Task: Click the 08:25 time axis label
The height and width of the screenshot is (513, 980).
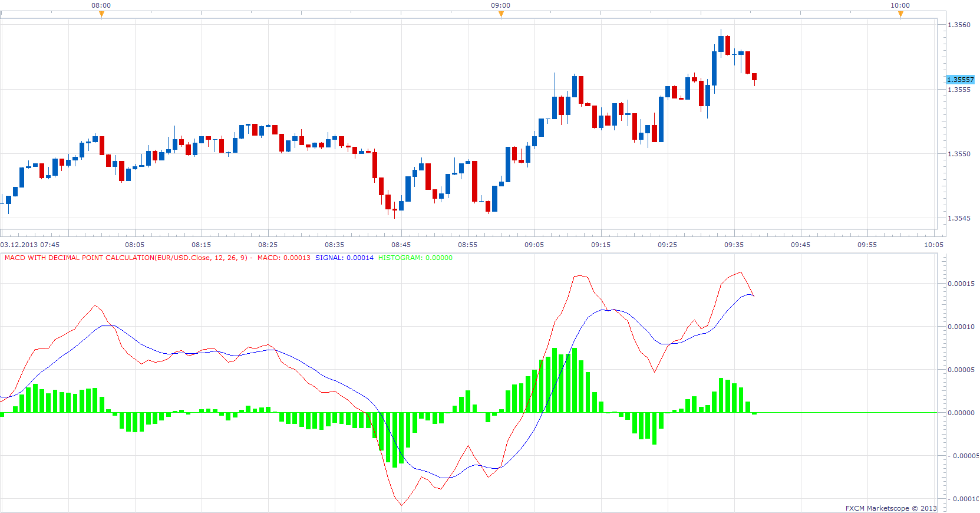Action: point(268,245)
